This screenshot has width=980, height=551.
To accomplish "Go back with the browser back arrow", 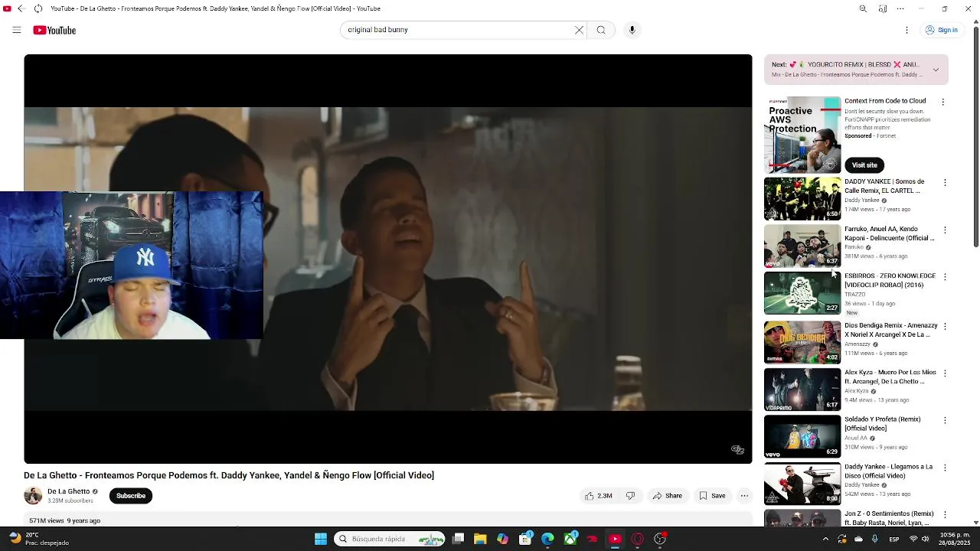I will [x=21, y=8].
